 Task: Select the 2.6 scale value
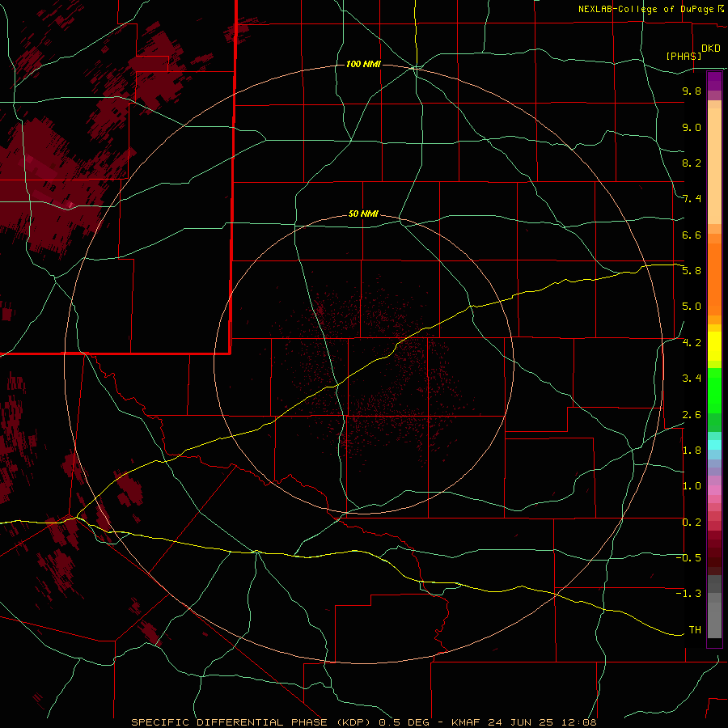click(x=692, y=415)
